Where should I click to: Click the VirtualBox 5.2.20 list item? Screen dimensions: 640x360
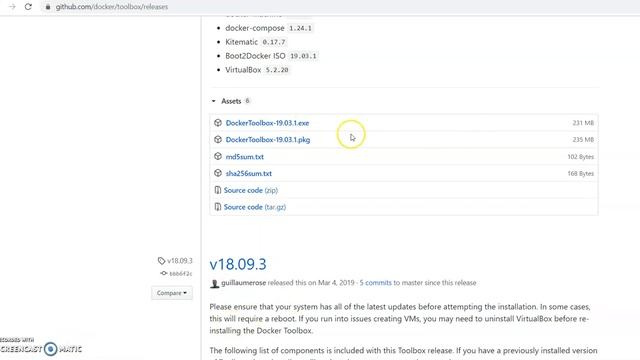coord(258,70)
